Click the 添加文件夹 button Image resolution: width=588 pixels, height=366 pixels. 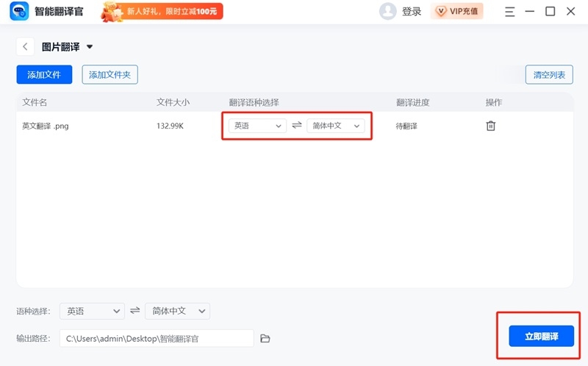(x=110, y=75)
